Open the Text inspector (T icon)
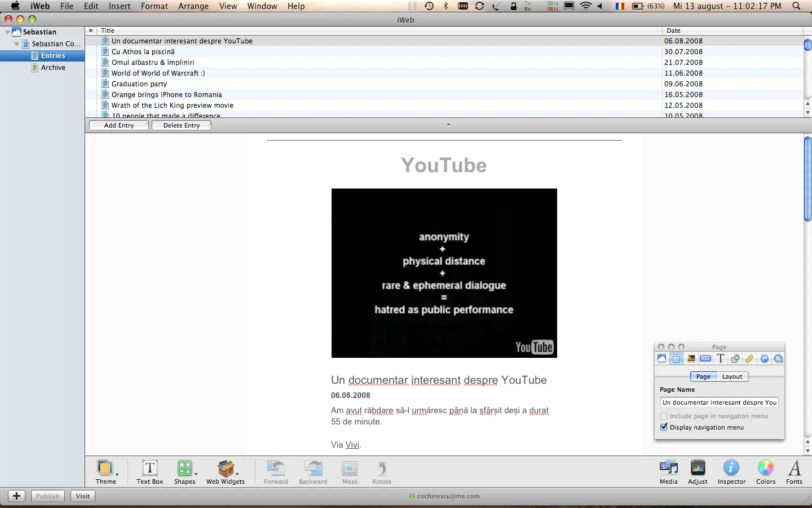Image resolution: width=812 pixels, height=508 pixels. click(x=720, y=359)
